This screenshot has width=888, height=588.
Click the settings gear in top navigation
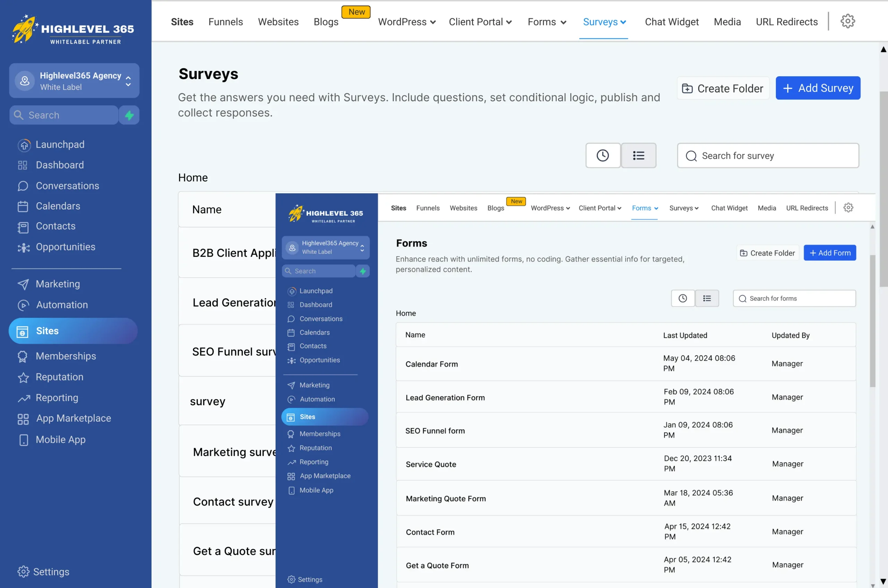click(847, 21)
